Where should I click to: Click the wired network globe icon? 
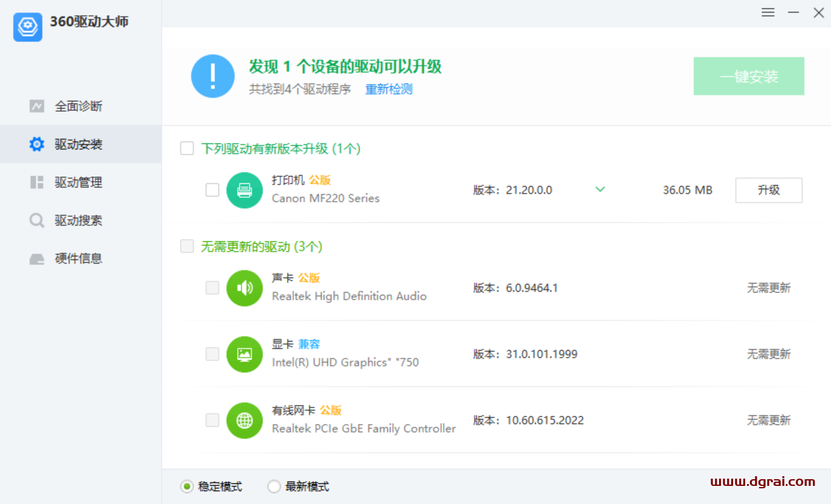tap(244, 421)
